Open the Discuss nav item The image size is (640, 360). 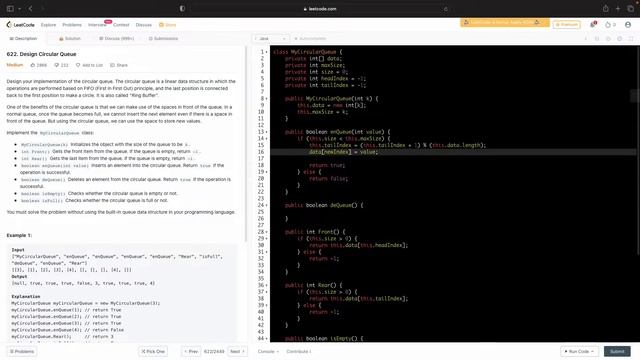point(144,25)
